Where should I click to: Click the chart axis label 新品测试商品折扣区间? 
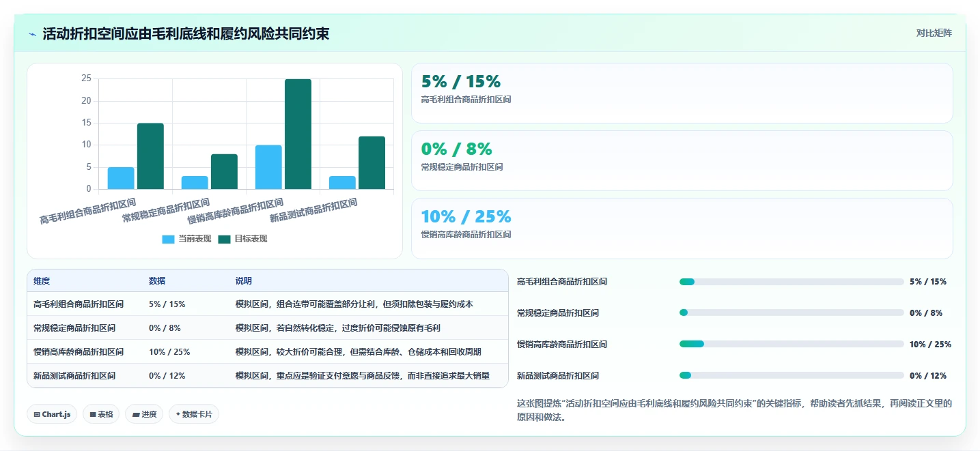point(313,211)
